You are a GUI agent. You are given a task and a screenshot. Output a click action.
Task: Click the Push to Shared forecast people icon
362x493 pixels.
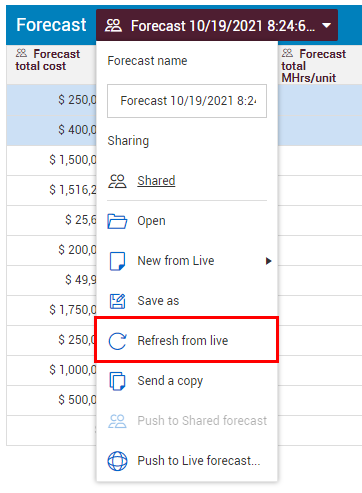[x=117, y=421]
